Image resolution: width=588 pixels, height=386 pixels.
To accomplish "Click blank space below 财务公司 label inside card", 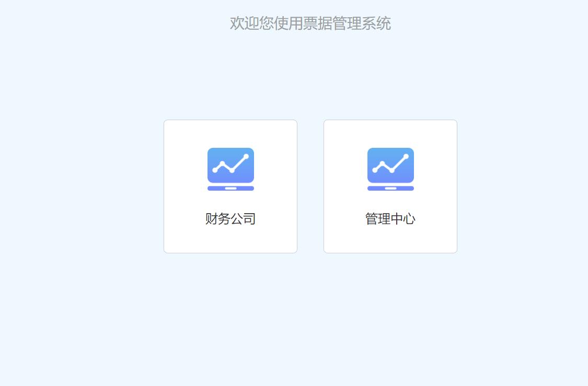I will pyautogui.click(x=230, y=239).
